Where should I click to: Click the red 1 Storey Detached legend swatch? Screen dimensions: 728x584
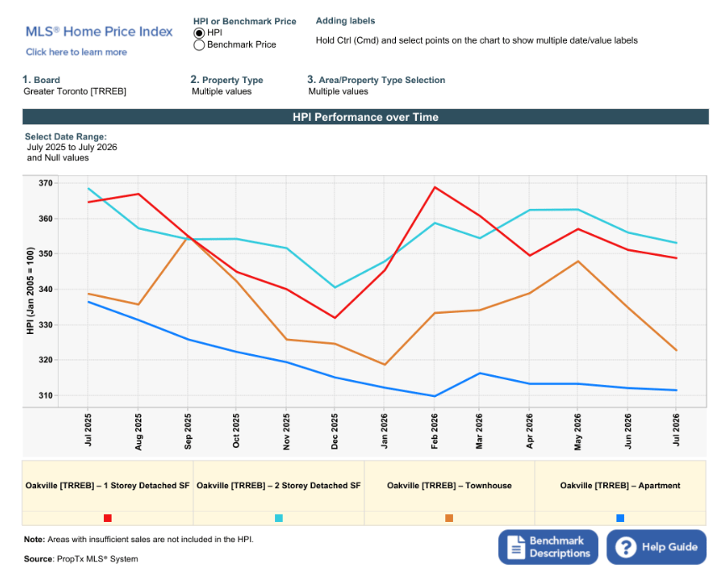107,518
